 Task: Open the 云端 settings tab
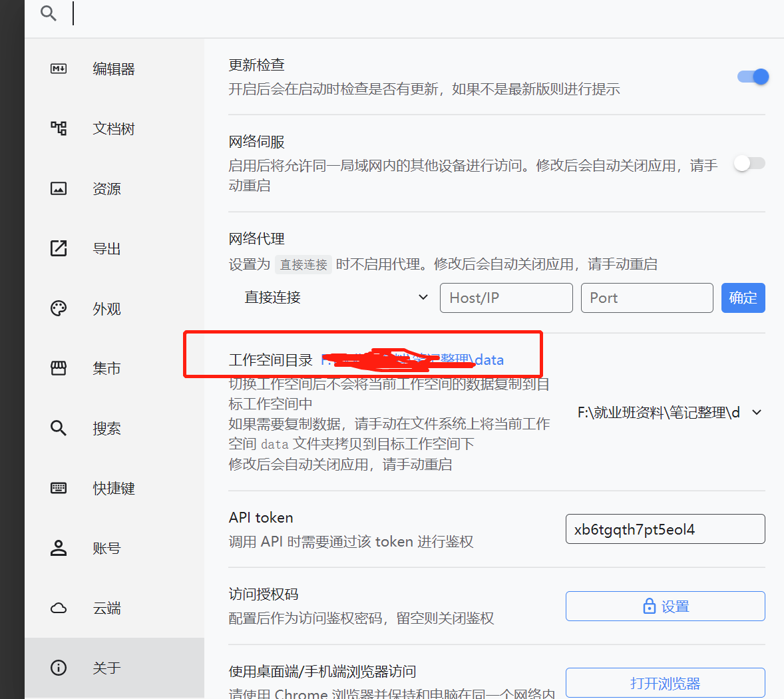[114, 608]
